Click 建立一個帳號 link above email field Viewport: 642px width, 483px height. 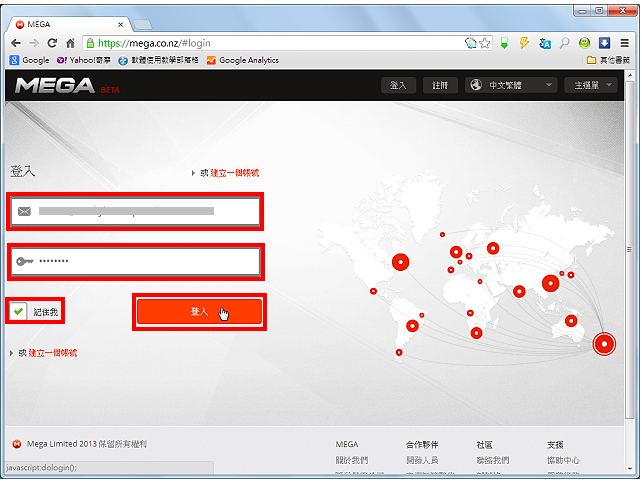(x=235, y=173)
